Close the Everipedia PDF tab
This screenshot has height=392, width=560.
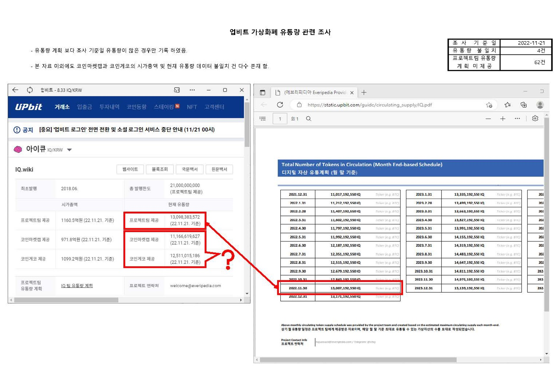tap(352, 93)
